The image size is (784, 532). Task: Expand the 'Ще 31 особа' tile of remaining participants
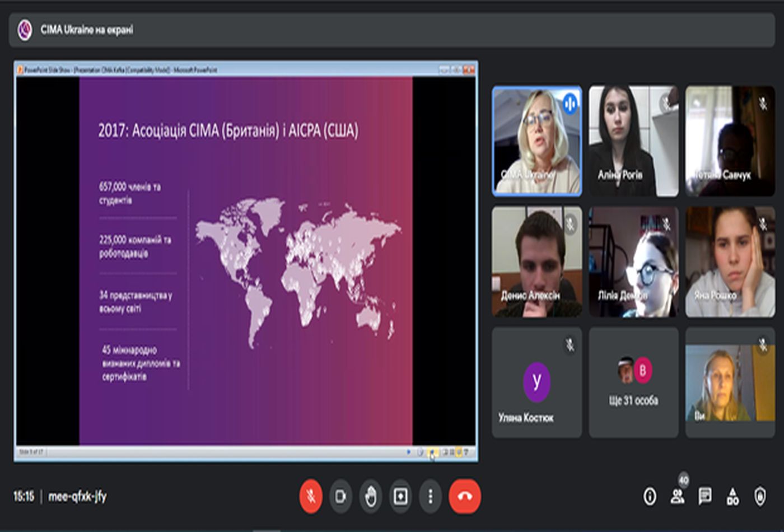coord(633,382)
